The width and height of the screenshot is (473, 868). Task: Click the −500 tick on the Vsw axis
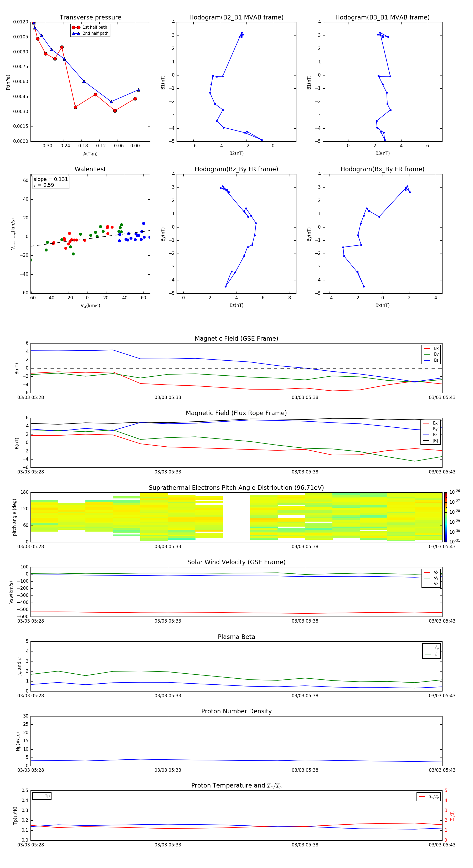[x=22, y=609]
